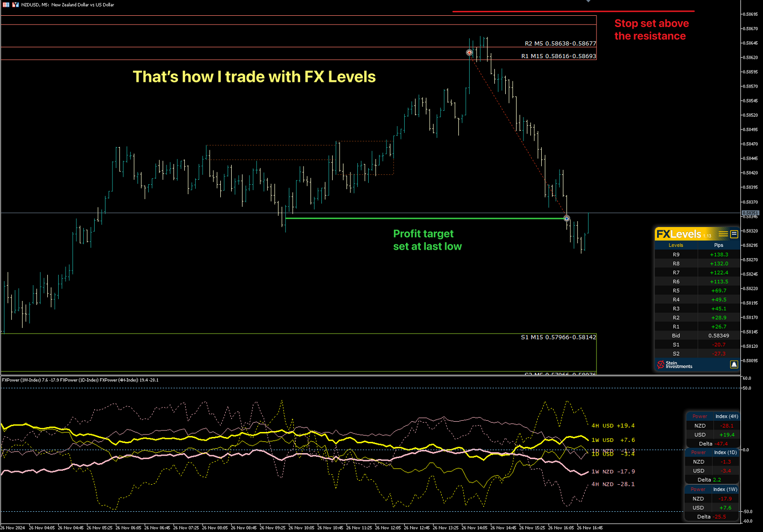
Task: Toggle the sell entry marker on the chart
Action: tap(469, 52)
